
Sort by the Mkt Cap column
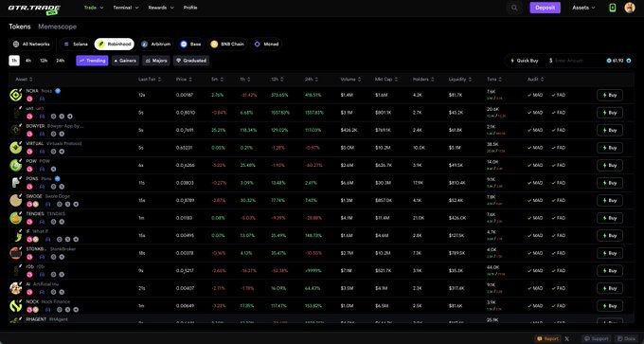click(386, 80)
